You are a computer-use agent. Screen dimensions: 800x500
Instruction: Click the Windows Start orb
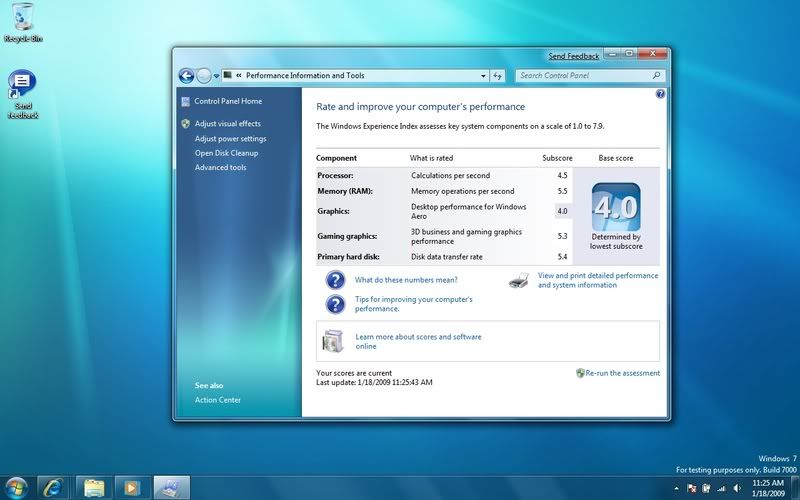pos(17,487)
